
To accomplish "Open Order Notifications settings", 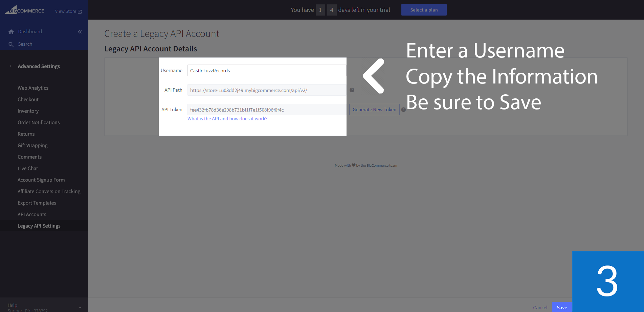I will (x=39, y=122).
